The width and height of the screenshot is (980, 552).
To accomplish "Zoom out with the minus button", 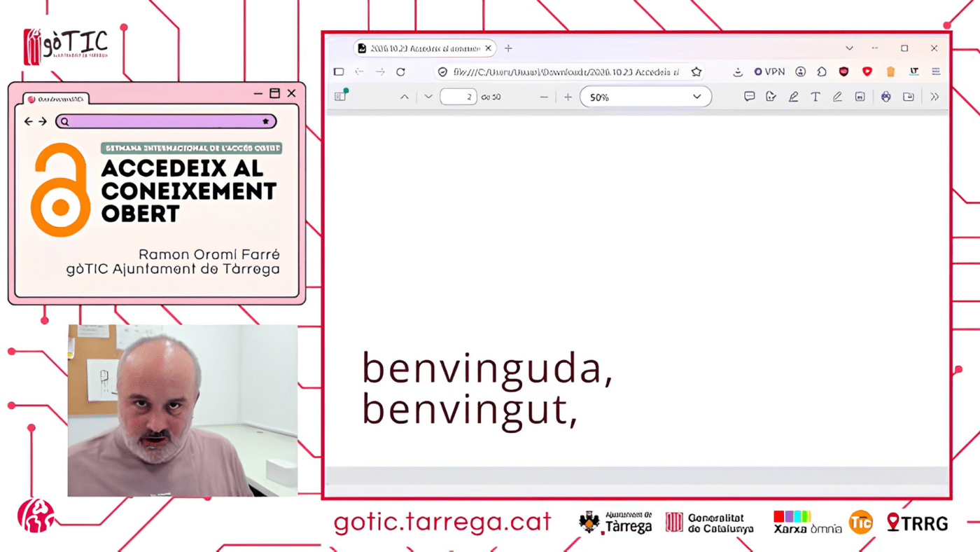I will coord(544,97).
